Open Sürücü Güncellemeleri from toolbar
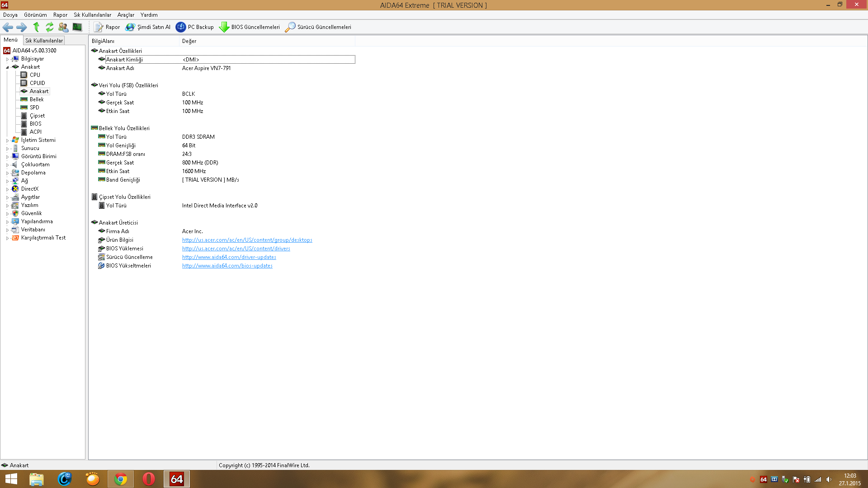Screen dimensions: 868x488 point(318,27)
